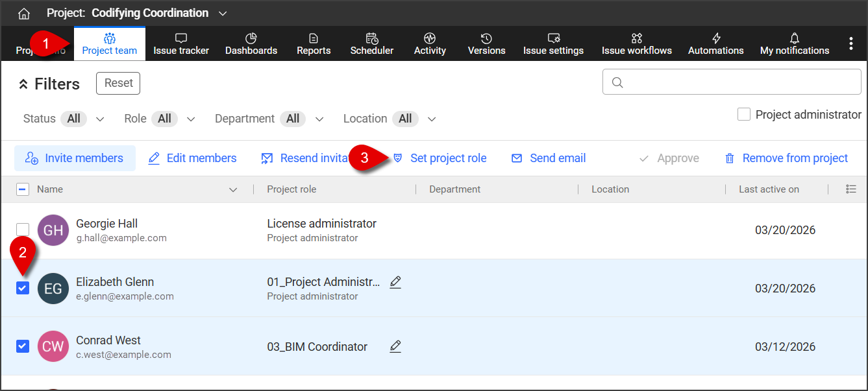Screen dimensions: 868x391
Task: Open the Dashboards tab
Action: point(251,44)
